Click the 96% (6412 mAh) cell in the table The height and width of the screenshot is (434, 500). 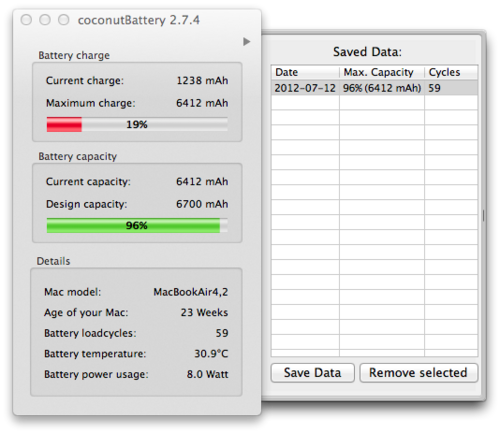[382, 88]
